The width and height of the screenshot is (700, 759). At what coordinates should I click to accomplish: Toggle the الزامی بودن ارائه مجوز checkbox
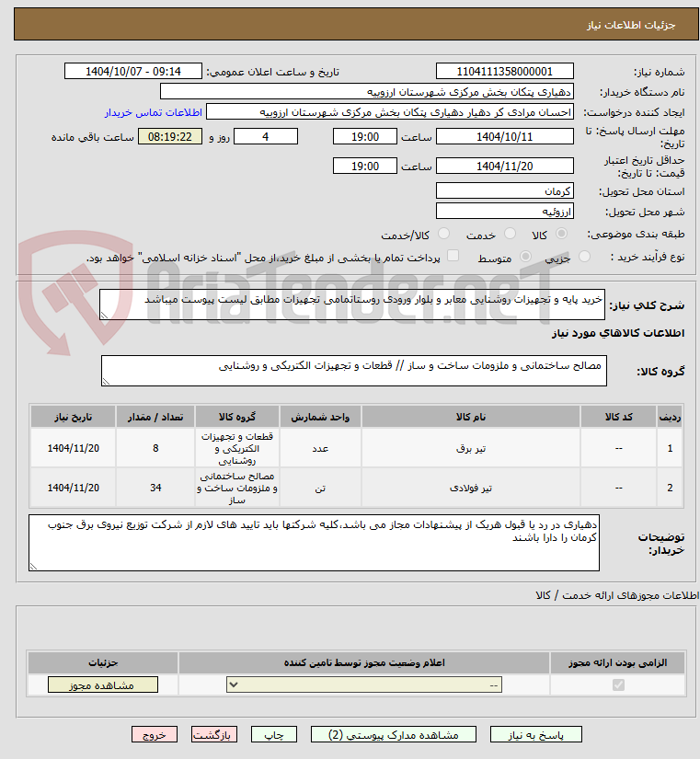coord(618,684)
